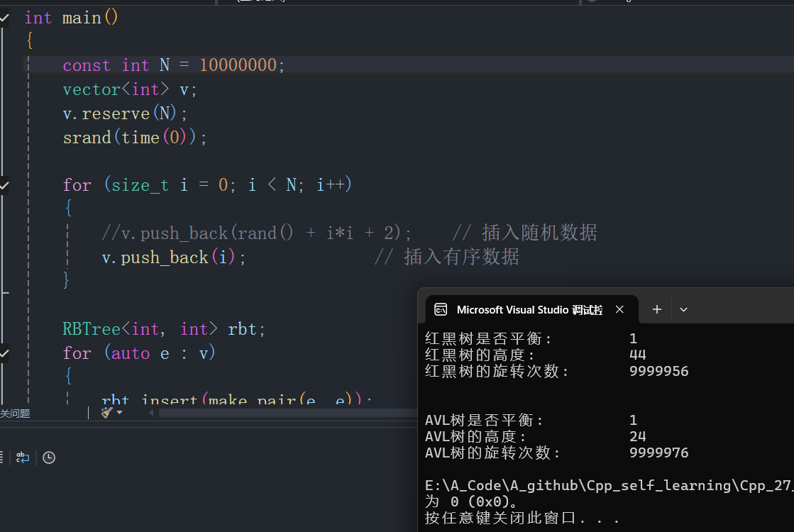Click the AVL tree height value 24
The image size is (794, 532).
(637, 436)
